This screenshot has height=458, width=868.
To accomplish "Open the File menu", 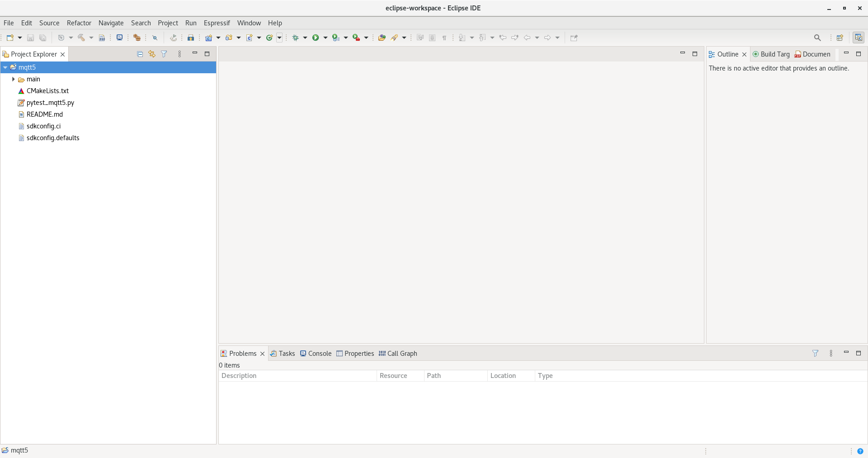I will coord(9,23).
